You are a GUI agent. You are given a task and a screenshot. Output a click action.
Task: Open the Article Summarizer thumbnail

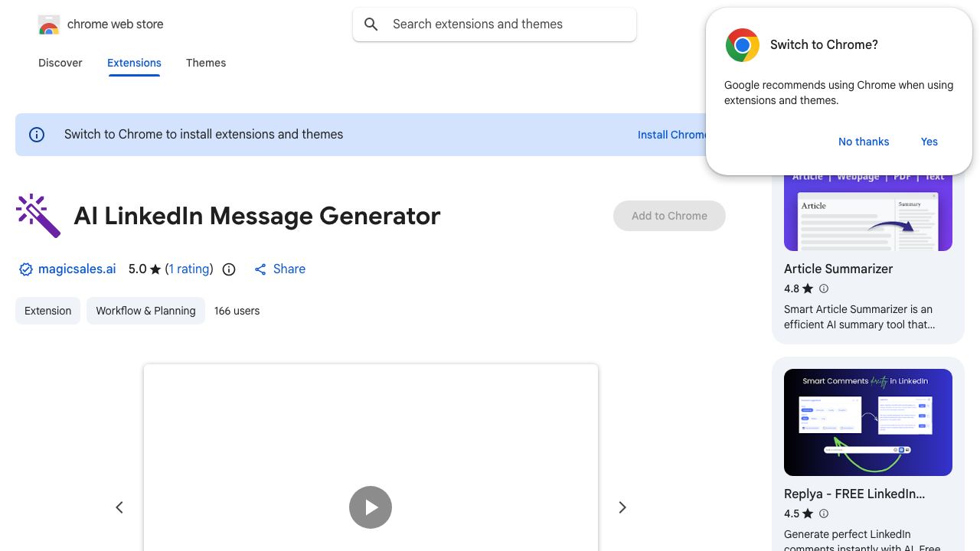[x=868, y=211]
